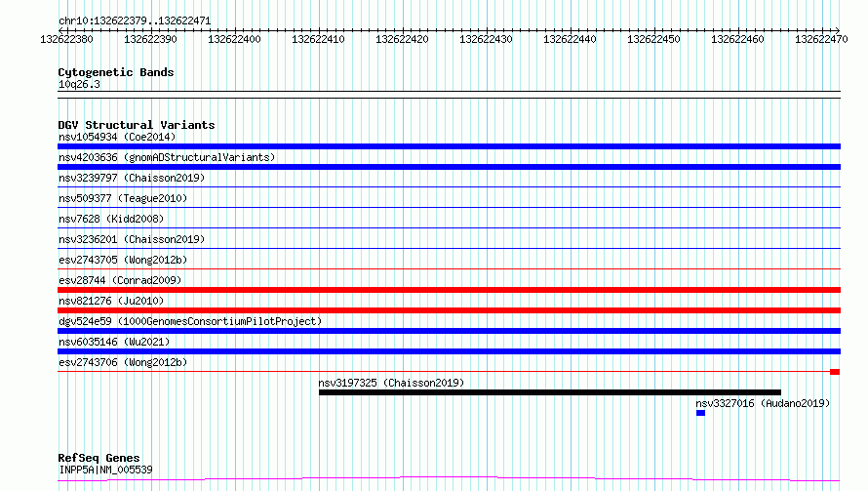Image resolution: width=868 pixels, height=491 pixels.
Task: Click the red bar of nsv821276
Action: (x=449, y=310)
